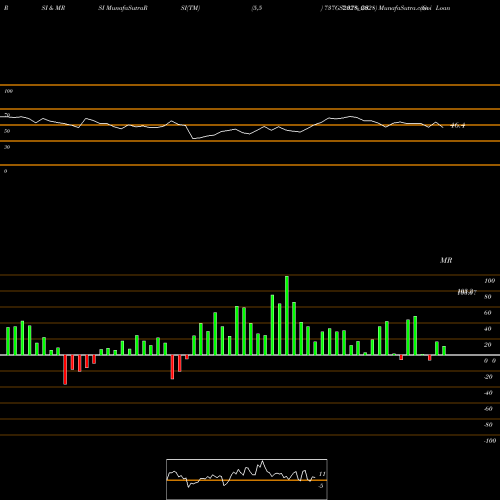Viewport: 500px width, 500px height.
Task: Click the longest red negative MR bar
Action: (x=65, y=370)
